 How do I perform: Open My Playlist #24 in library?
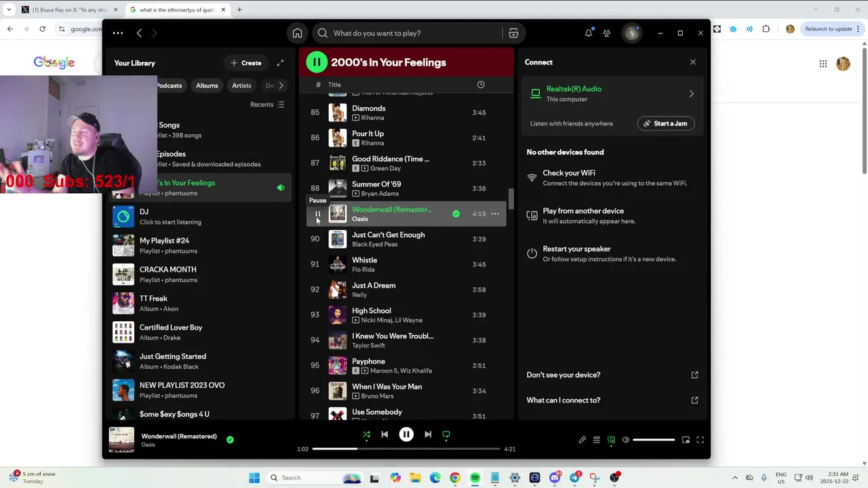200,245
